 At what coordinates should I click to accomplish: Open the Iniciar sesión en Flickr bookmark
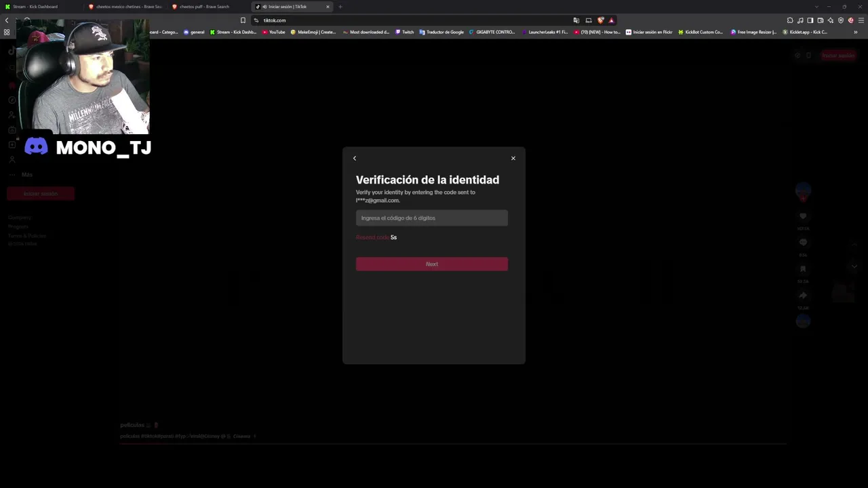pos(649,32)
